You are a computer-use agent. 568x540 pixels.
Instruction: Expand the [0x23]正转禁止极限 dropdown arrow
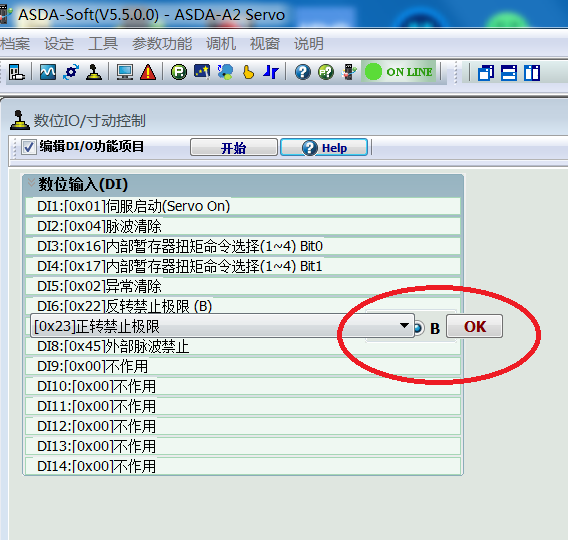404,325
